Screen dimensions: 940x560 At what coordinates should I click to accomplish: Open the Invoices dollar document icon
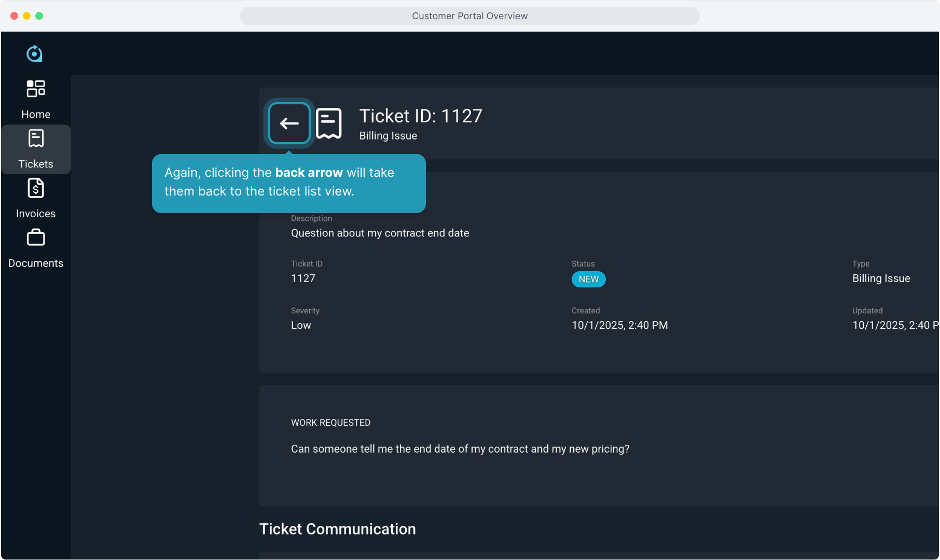click(x=36, y=188)
